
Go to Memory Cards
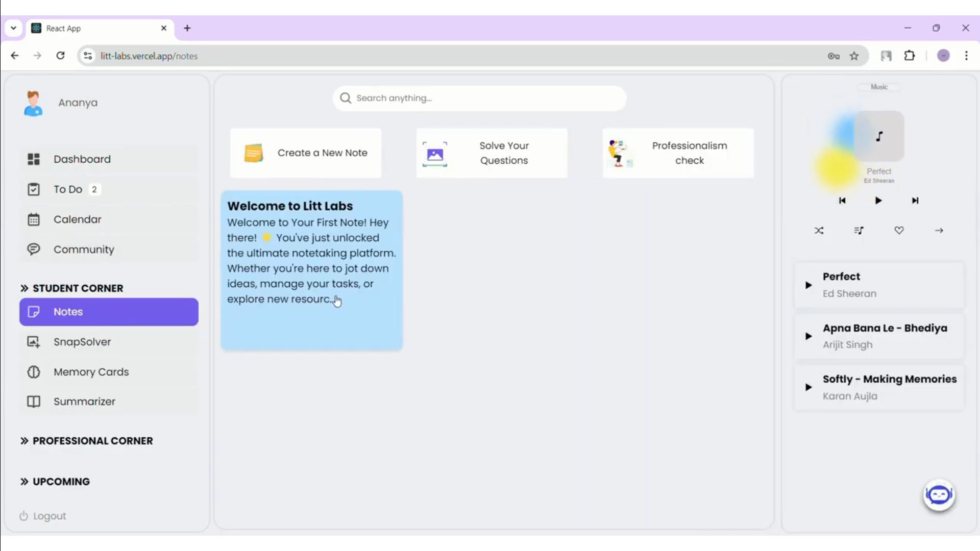[x=91, y=372]
